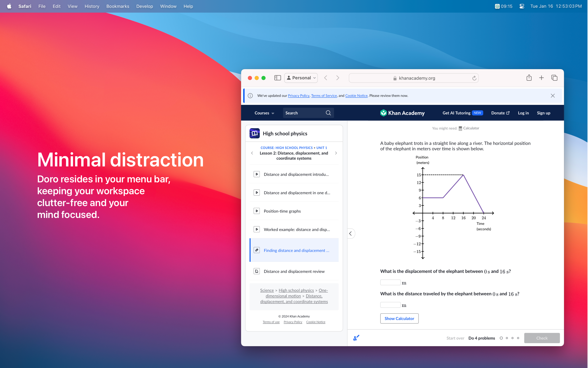Click the displacement answer input field
The height and width of the screenshot is (368, 588).
(x=390, y=282)
